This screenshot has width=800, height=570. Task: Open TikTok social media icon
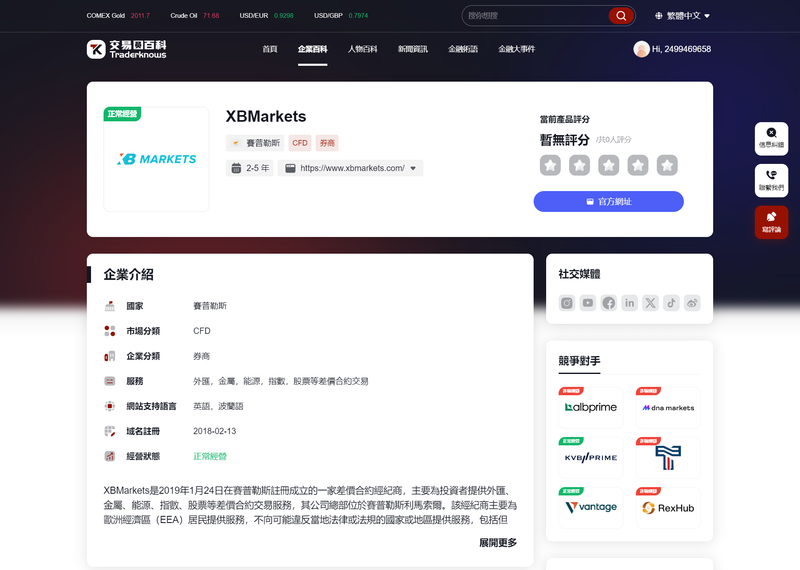point(671,303)
